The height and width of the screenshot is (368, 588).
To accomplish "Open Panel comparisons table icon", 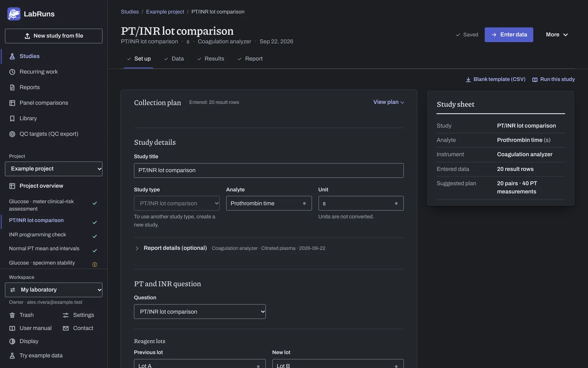I will pos(12,103).
